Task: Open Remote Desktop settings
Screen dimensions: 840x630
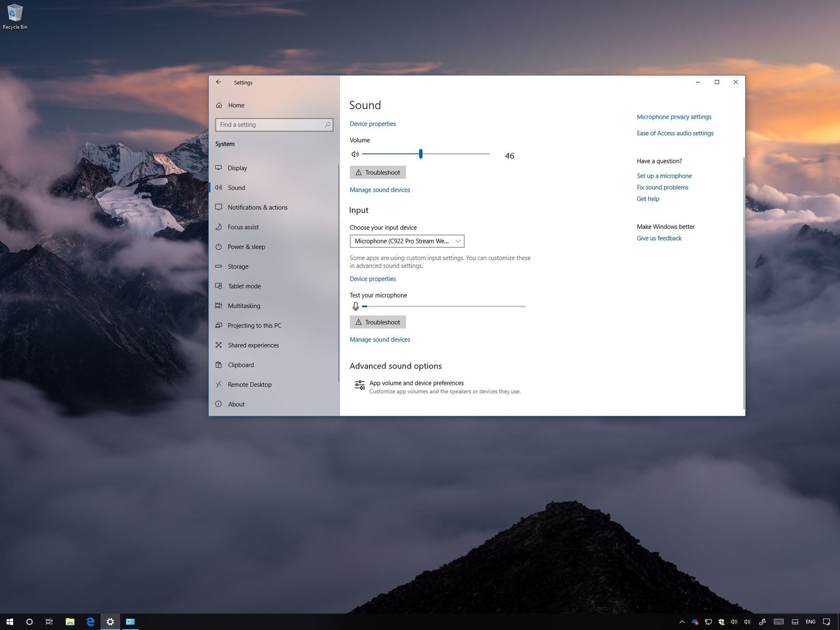Action: (249, 384)
